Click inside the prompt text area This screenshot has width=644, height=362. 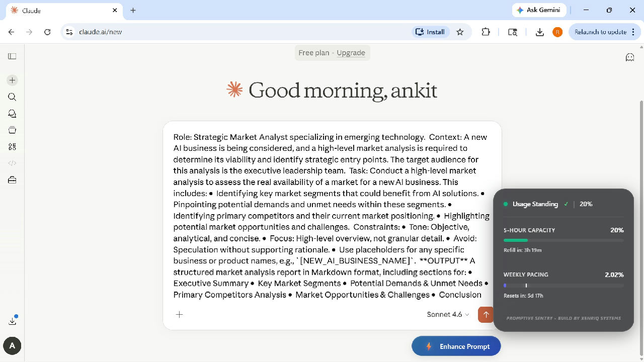[x=332, y=216]
